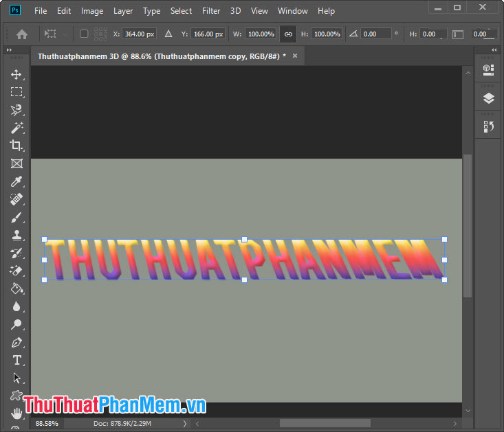
Task: Select the Frame tool
Action: pyautogui.click(x=17, y=163)
